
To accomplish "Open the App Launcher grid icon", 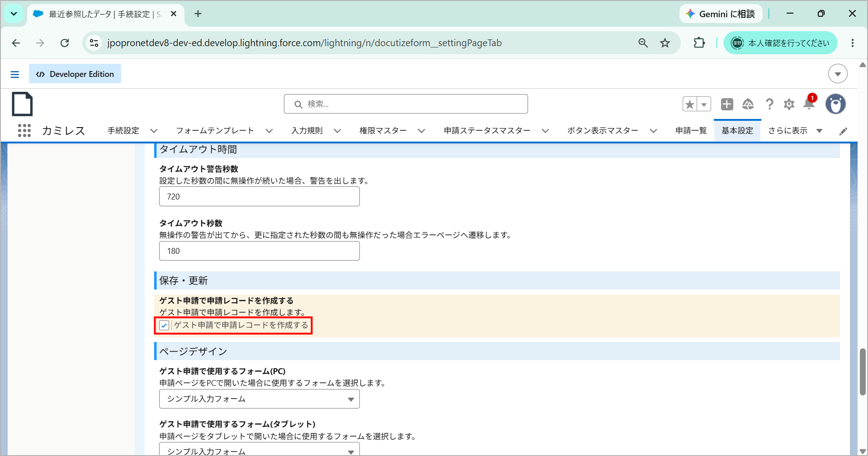I will (24, 130).
